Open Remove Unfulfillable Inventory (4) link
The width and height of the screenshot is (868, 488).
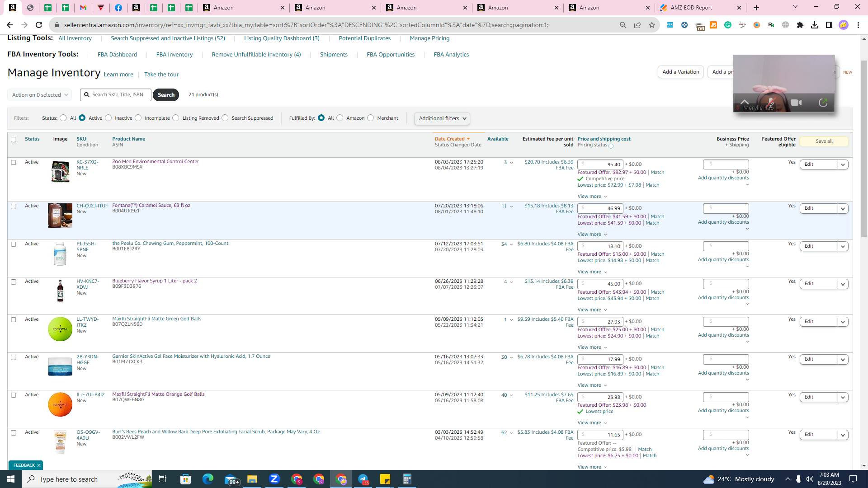[256, 55]
